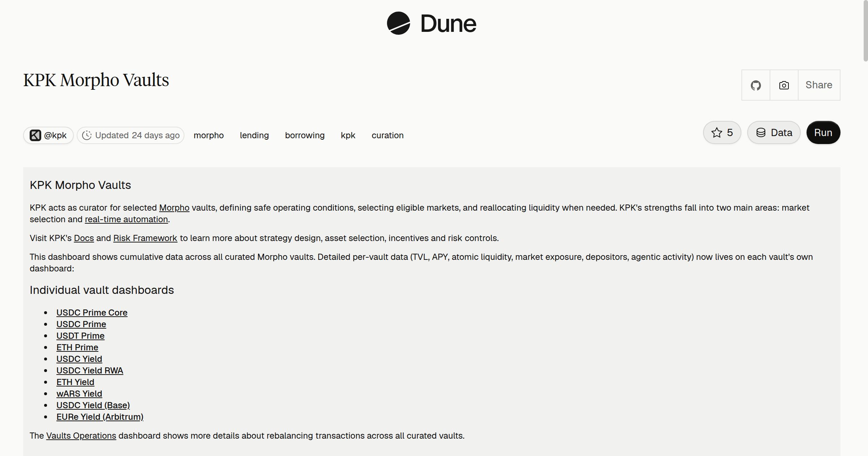This screenshot has height=456, width=868.
Task: Open the USDC Yield RWA dashboard
Action: pyautogui.click(x=90, y=371)
